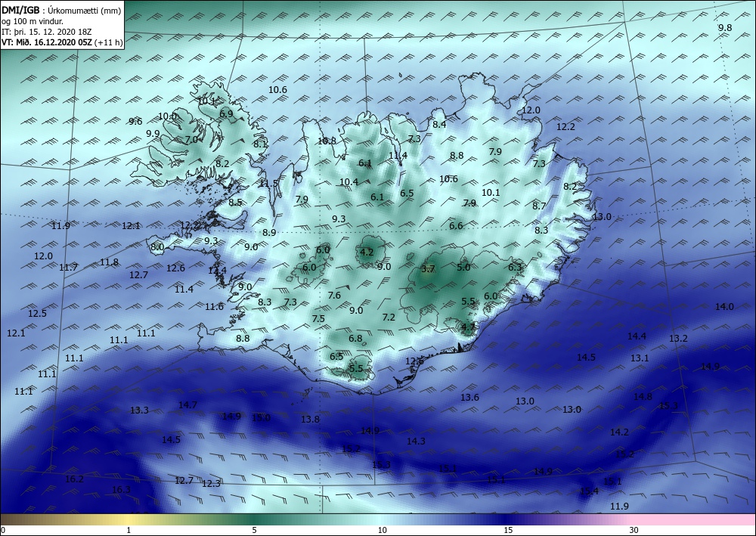Click the map value 12.5
The image size is (756, 536).
[37, 313]
